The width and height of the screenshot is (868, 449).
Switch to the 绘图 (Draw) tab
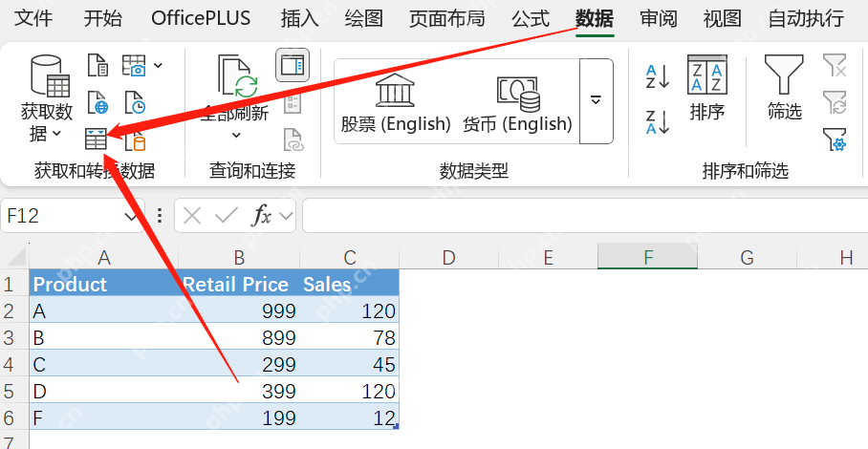click(363, 18)
